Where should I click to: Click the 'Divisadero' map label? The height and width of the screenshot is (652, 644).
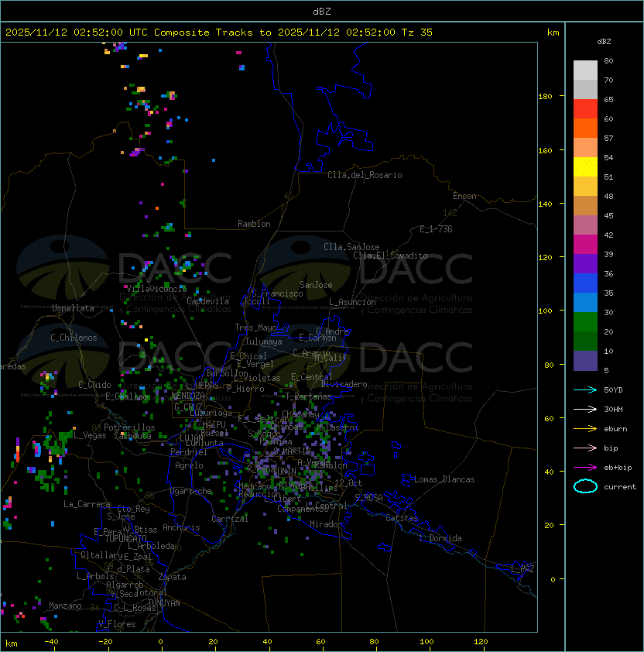(344, 384)
